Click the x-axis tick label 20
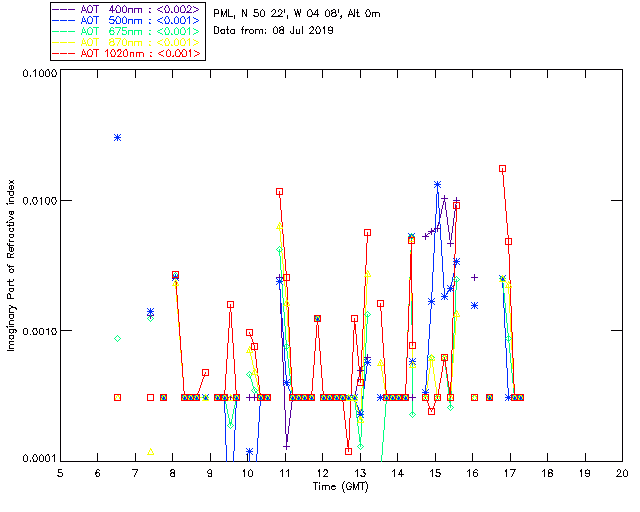 point(622,473)
